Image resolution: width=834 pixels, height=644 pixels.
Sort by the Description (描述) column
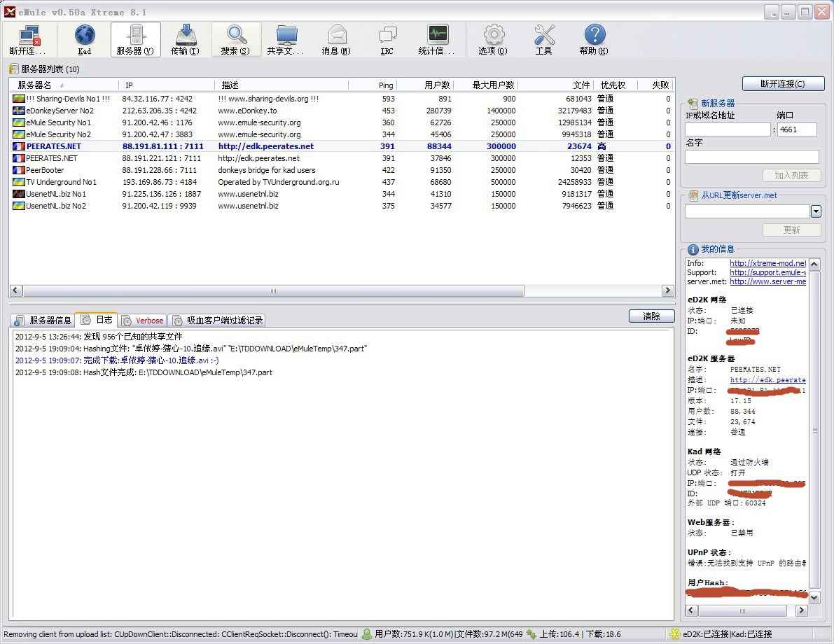pyautogui.click(x=282, y=85)
